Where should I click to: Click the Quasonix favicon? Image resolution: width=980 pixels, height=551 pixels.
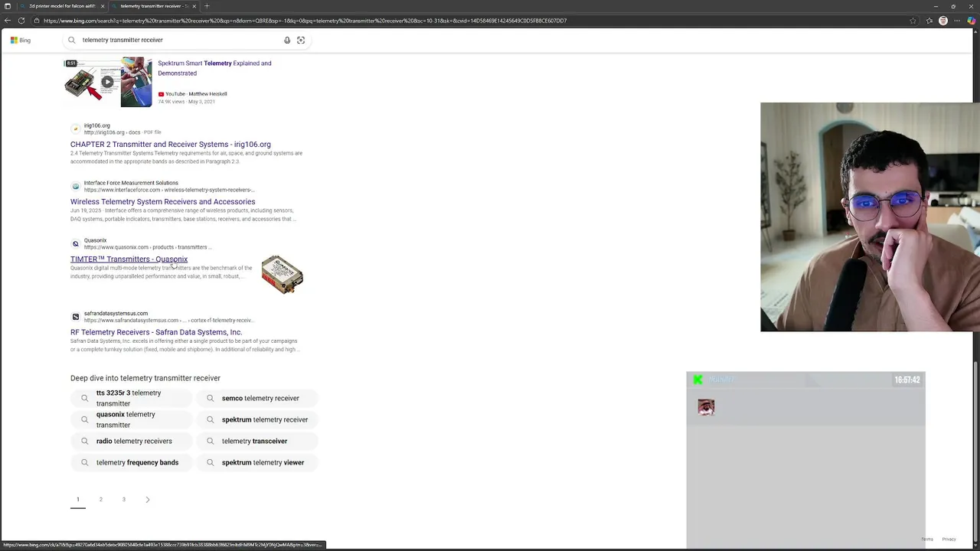coord(75,243)
